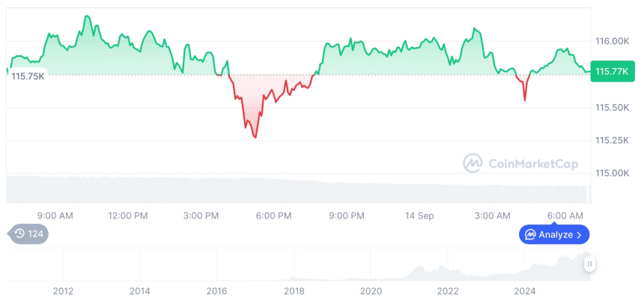
Task: Click the 2018 year on the navigator
Action: tap(294, 290)
